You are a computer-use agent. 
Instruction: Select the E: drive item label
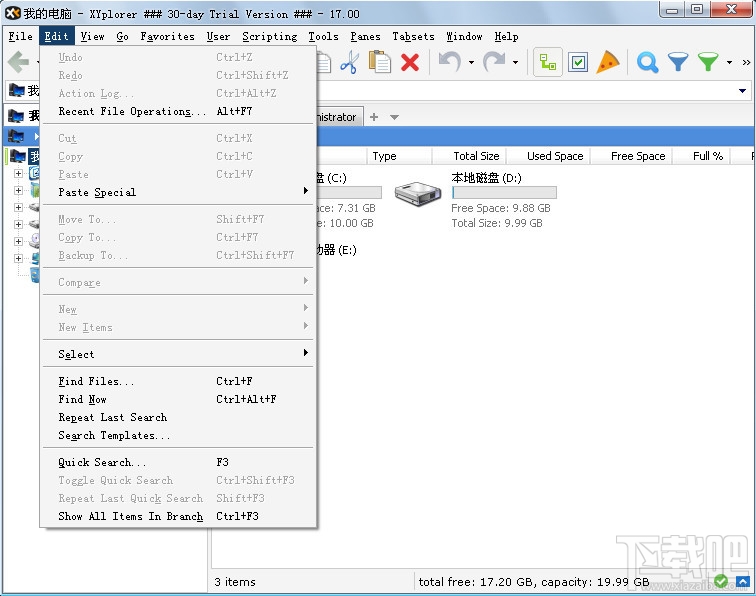point(337,250)
